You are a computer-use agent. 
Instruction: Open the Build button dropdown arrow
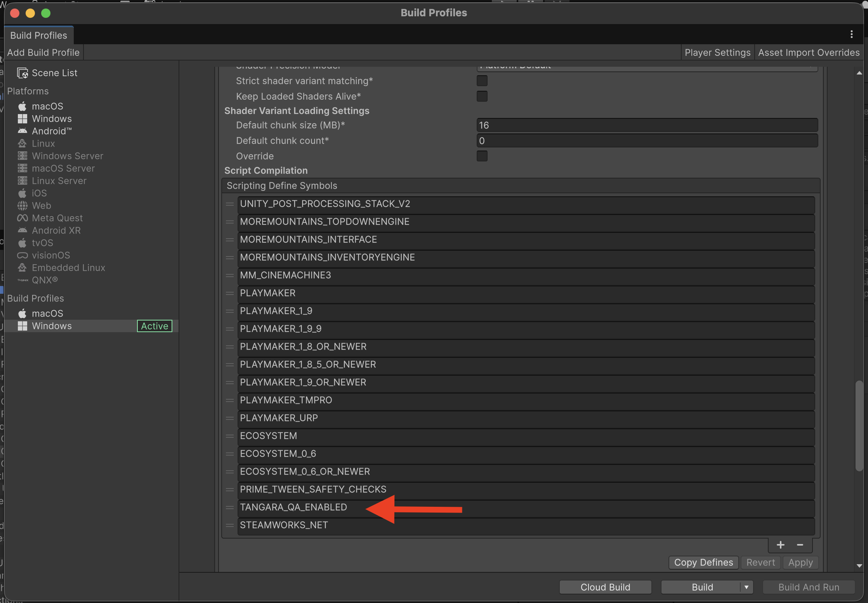tap(746, 587)
